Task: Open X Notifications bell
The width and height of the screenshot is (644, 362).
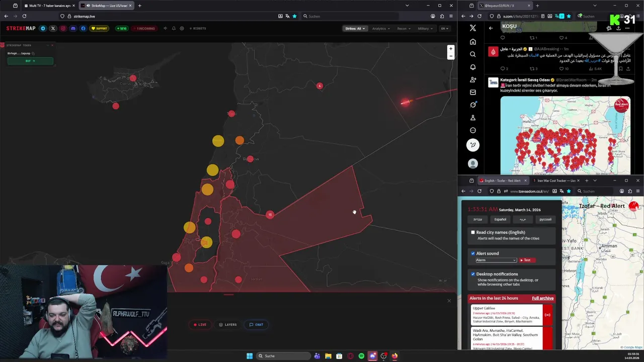Action: pyautogui.click(x=473, y=67)
